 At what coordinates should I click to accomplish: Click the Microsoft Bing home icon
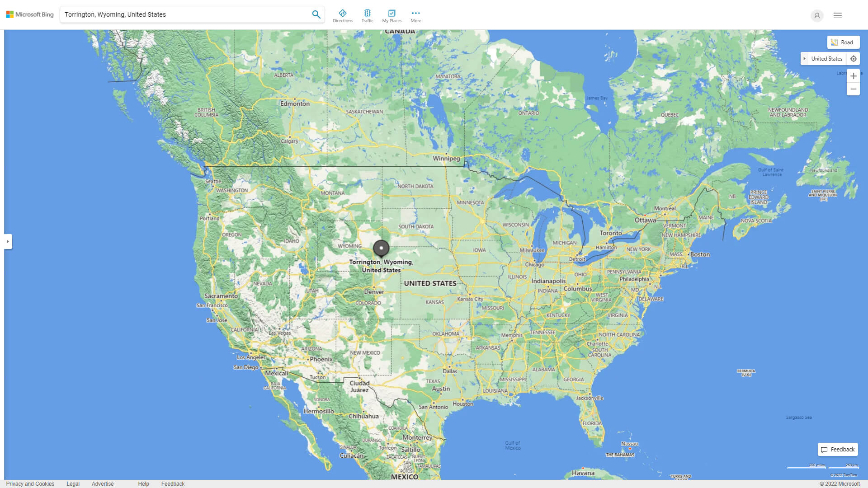pos(30,14)
